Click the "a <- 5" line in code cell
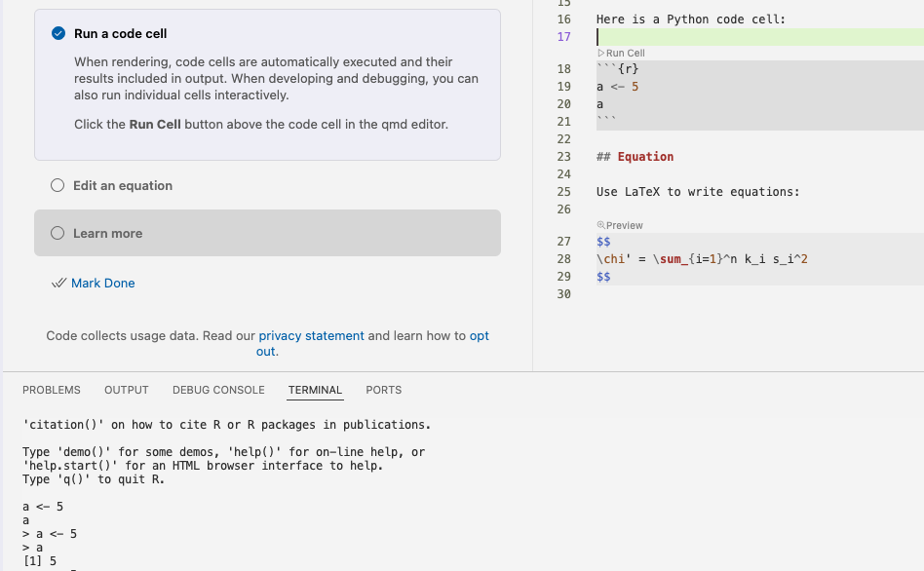 point(617,87)
